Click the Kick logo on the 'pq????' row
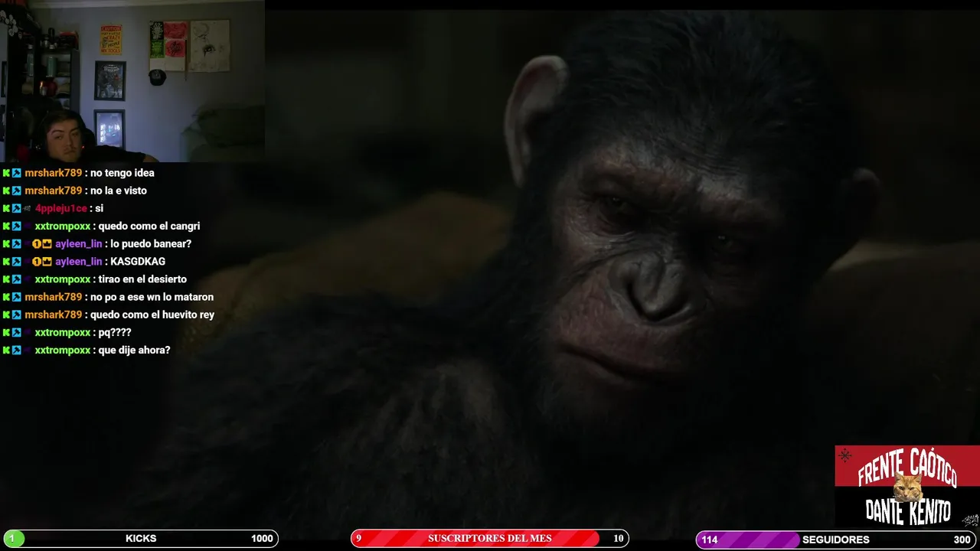980x551 pixels. pos(6,332)
